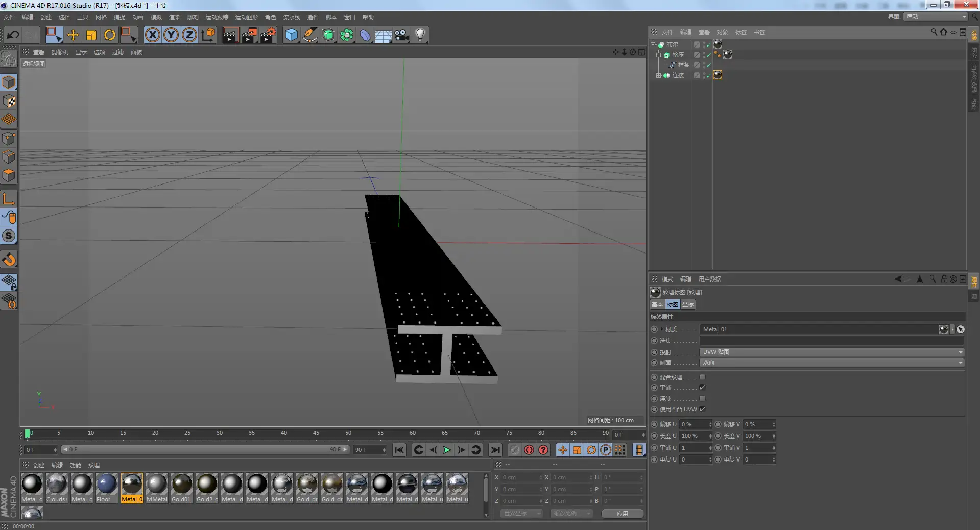Switch to Texture mode checkerboard icon
The image size is (980, 530).
click(9, 101)
